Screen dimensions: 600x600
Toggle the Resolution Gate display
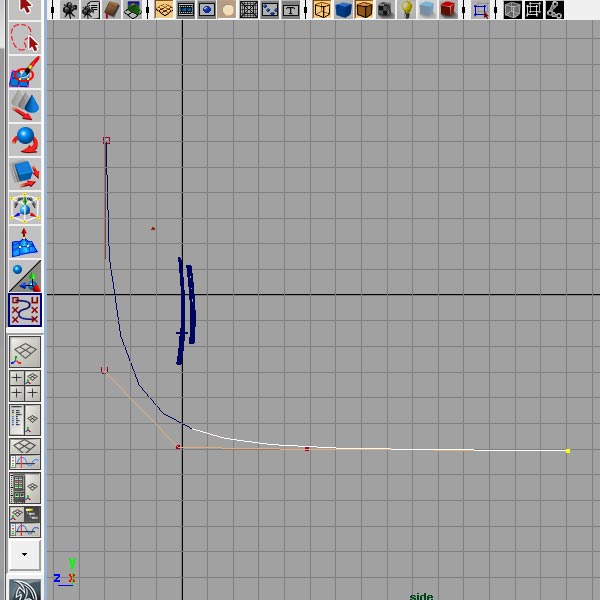tap(207, 10)
